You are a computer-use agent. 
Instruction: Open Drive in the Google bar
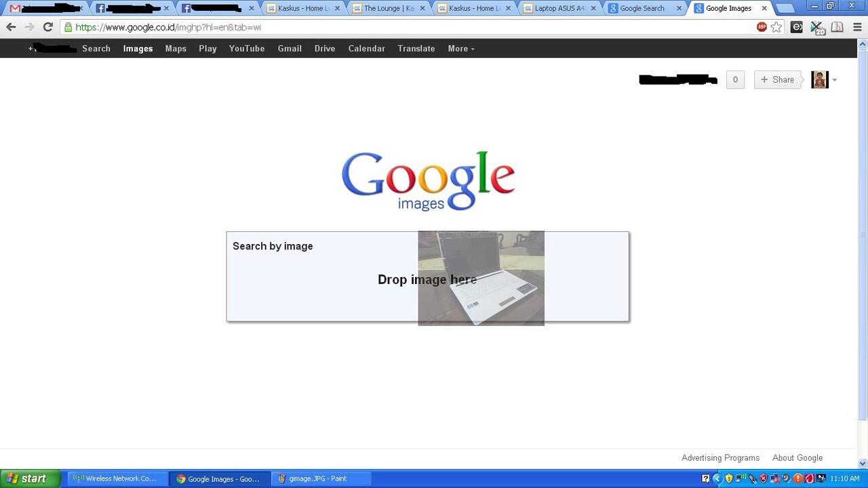pos(325,49)
